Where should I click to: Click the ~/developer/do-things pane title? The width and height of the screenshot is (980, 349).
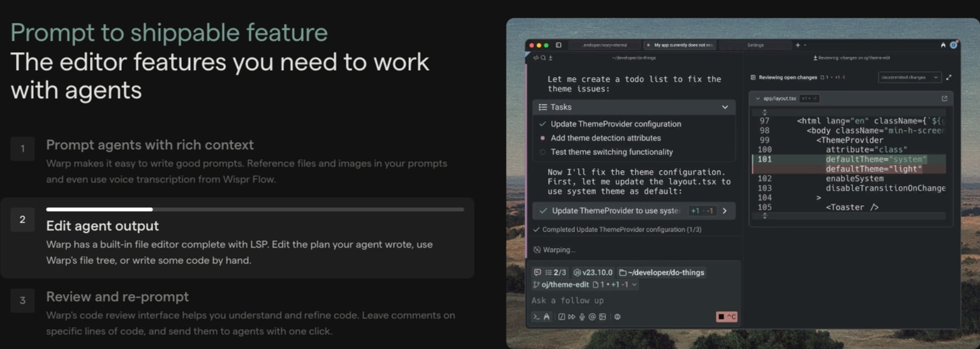pyautogui.click(x=634, y=57)
